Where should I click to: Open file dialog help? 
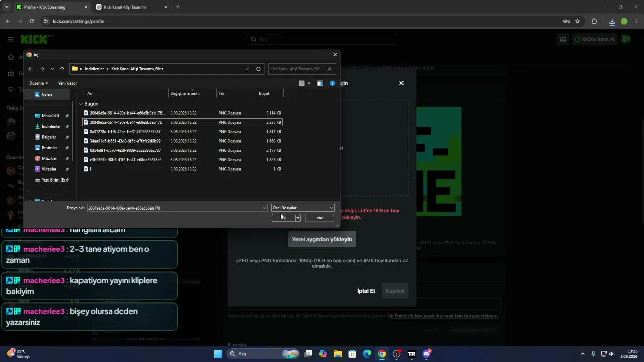332,83
